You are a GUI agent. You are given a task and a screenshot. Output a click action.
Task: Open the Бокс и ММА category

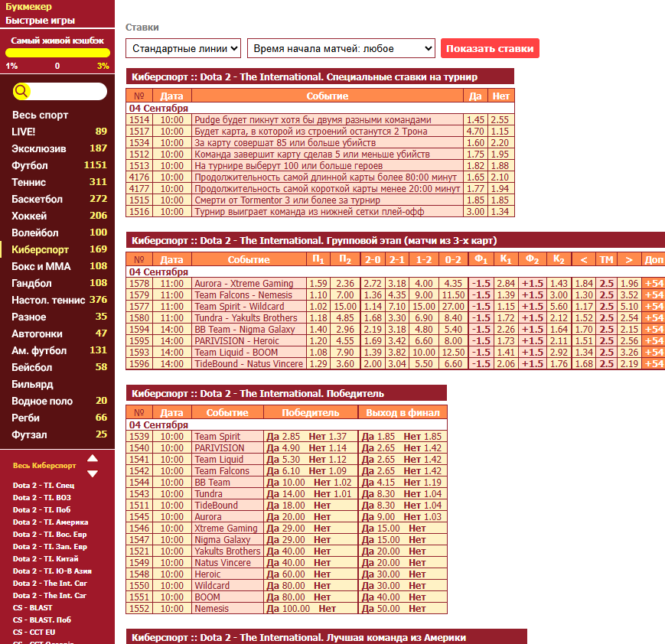point(41,266)
